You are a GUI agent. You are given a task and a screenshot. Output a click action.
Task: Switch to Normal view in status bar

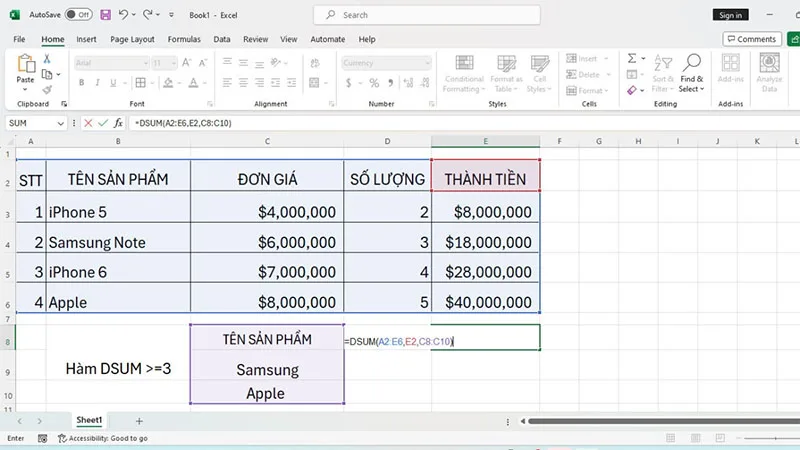pyautogui.click(x=670, y=438)
